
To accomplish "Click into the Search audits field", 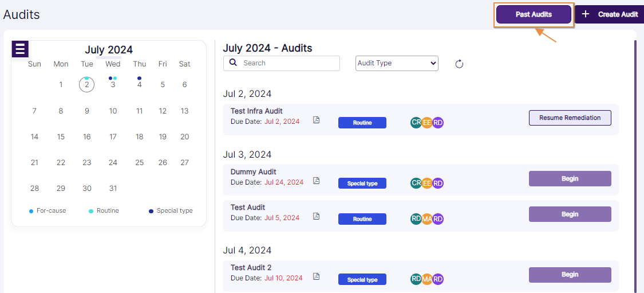I will pyautogui.click(x=282, y=63).
